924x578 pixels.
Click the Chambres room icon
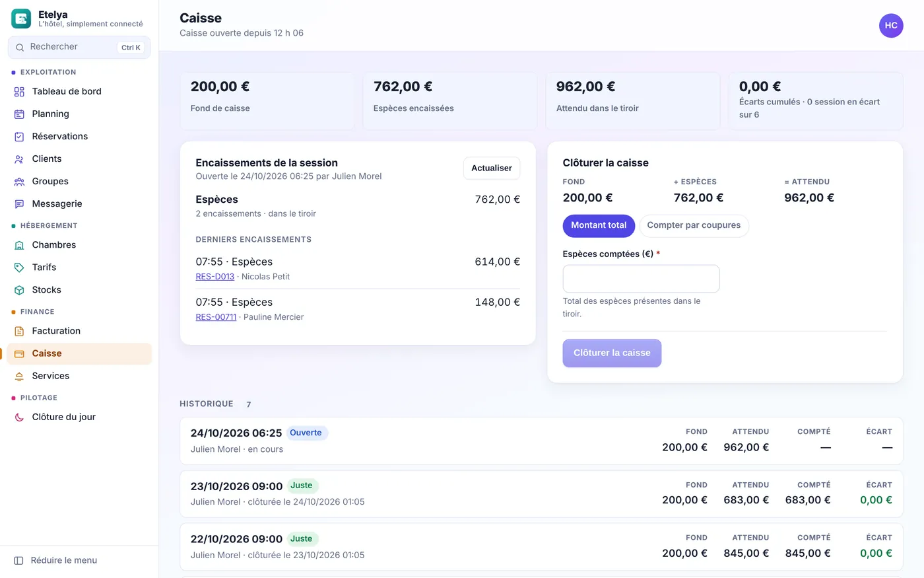click(19, 245)
